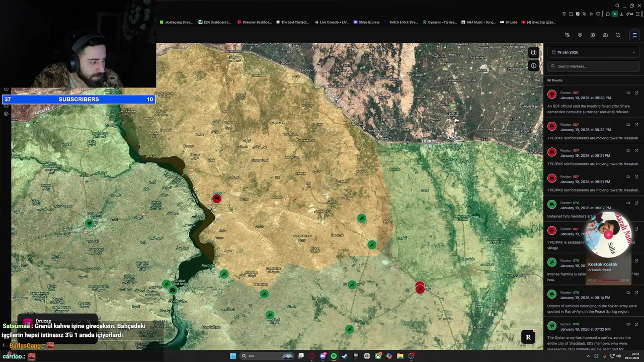Open Epic Games launcher from taskbar
This screenshot has height=362, width=644.
pyautogui.click(x=356, y=356)
